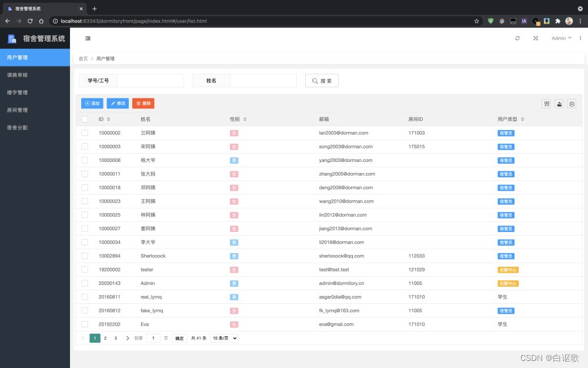The width and height of the screenshot is (588, 368).
Task: Sort the table by ID column
Action: tap(108, 118)
